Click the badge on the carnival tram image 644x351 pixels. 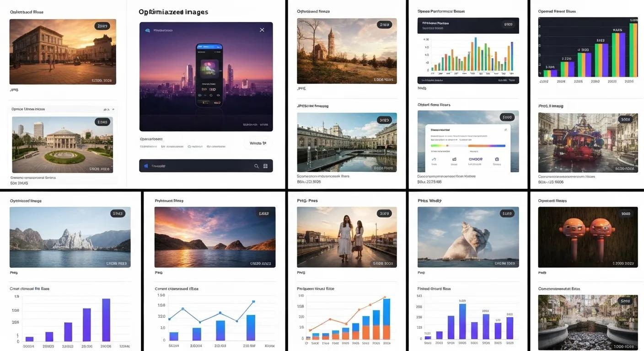[625, 120]
